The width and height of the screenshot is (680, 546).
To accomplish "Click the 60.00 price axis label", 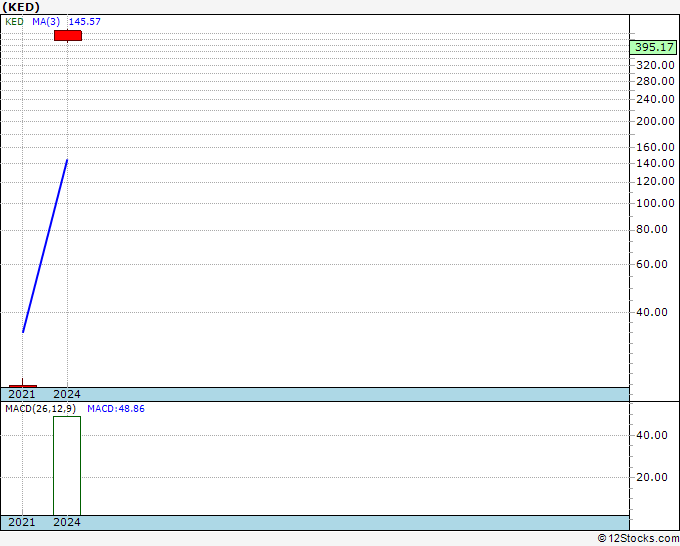I will point(652,264).
